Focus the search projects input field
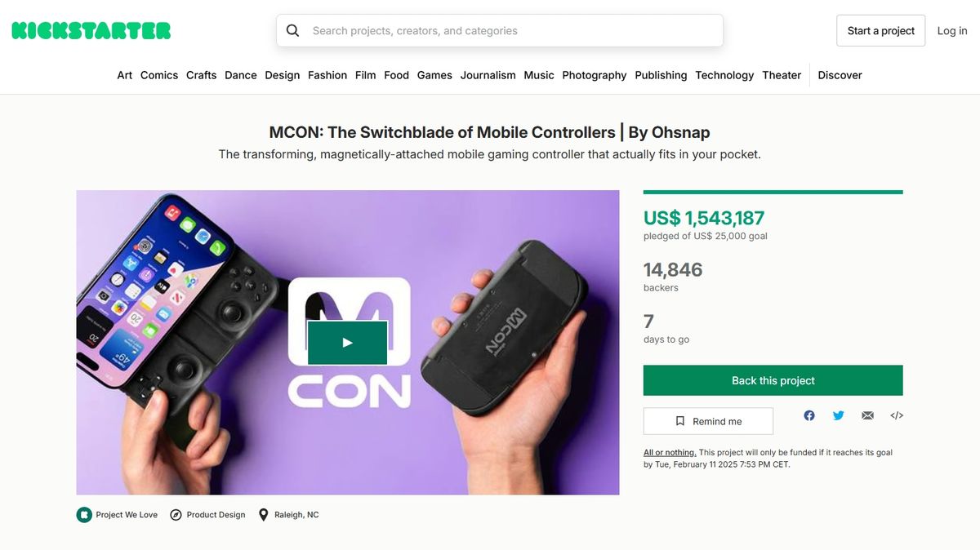 coord(500,31)
